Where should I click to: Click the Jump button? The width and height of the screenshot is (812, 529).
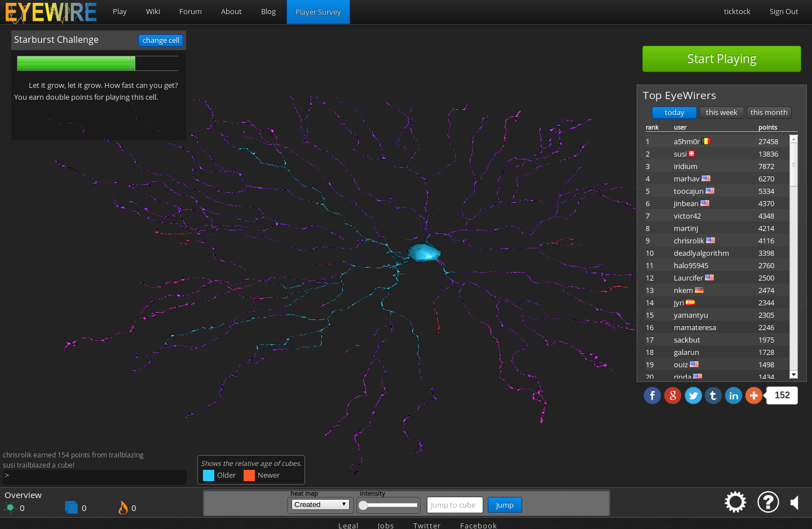505,505
